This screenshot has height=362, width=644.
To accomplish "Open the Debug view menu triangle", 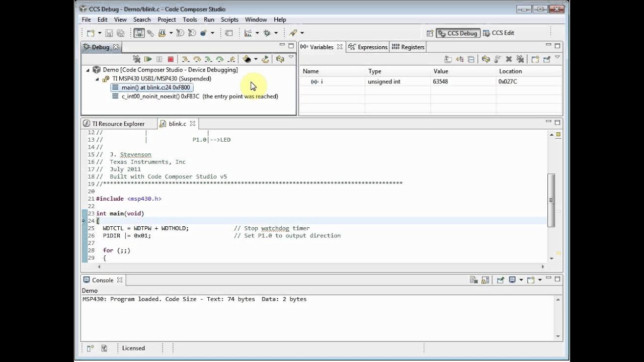I will point(291,57).
